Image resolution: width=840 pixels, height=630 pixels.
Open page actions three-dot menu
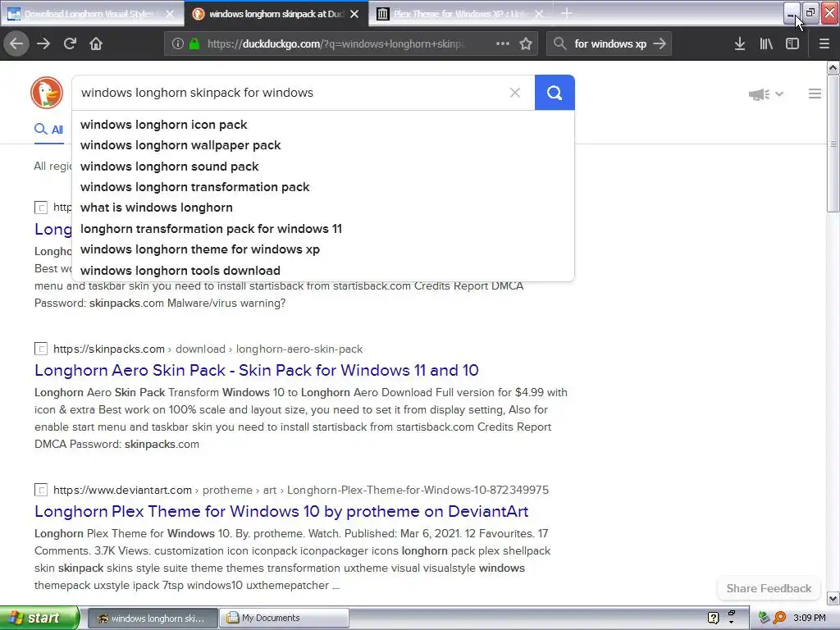[x=503, y=43]
